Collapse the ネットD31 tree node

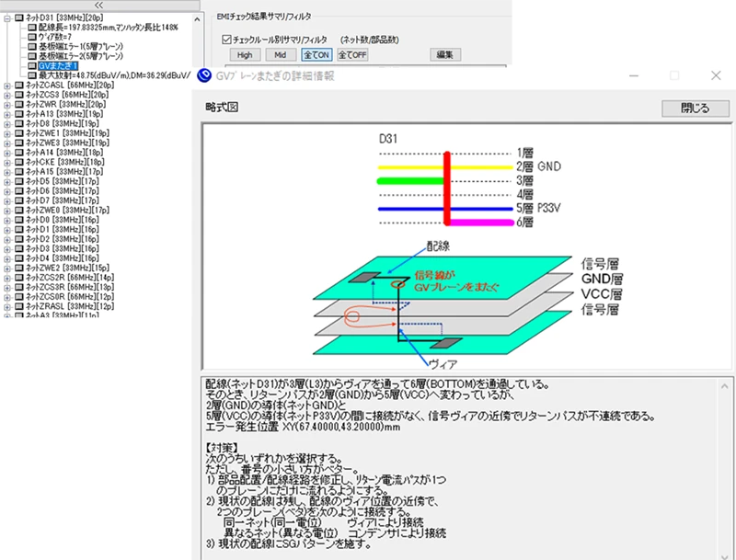point(7,18)
